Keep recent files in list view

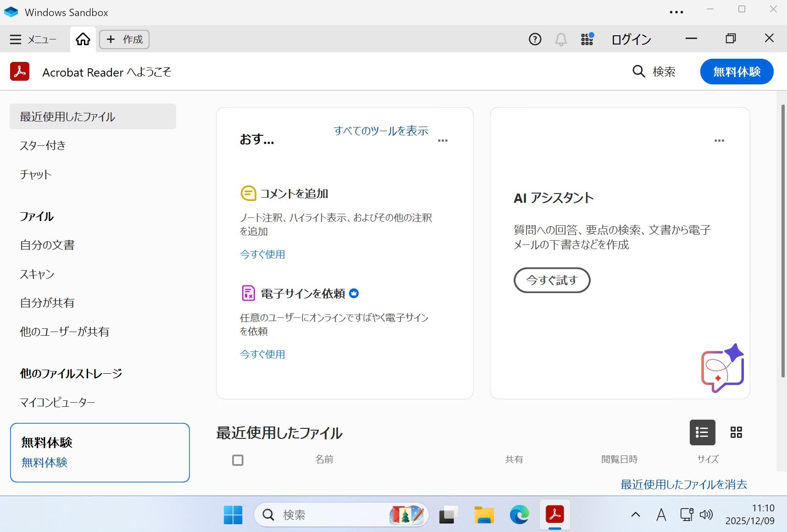pyautogui.click(x=702, y=432)
